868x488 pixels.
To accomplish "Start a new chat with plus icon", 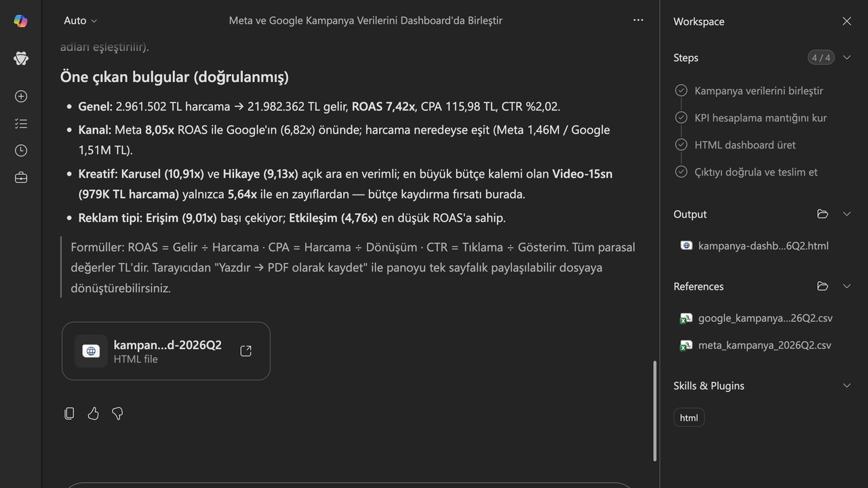I will (21, 96).
